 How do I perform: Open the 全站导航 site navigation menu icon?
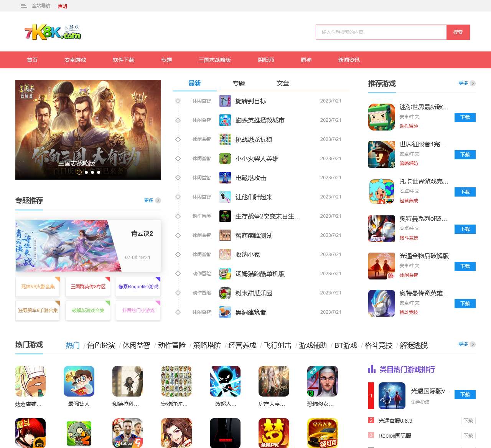pos(24,6)
